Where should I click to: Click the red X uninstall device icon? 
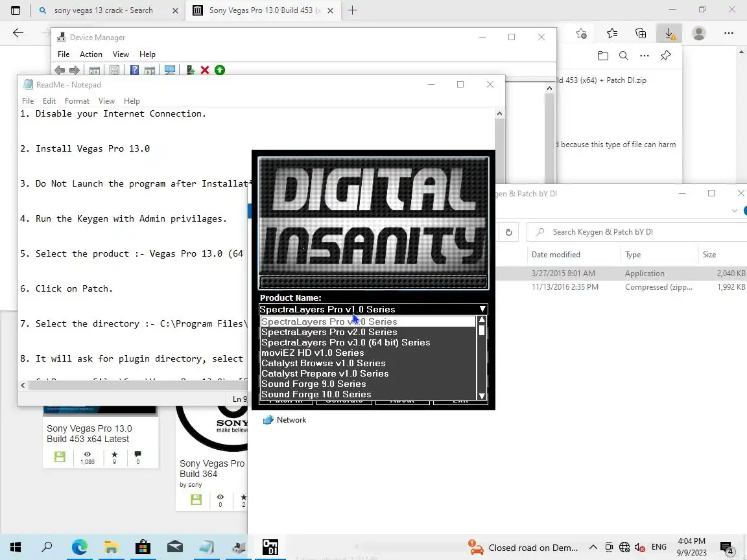205,71
